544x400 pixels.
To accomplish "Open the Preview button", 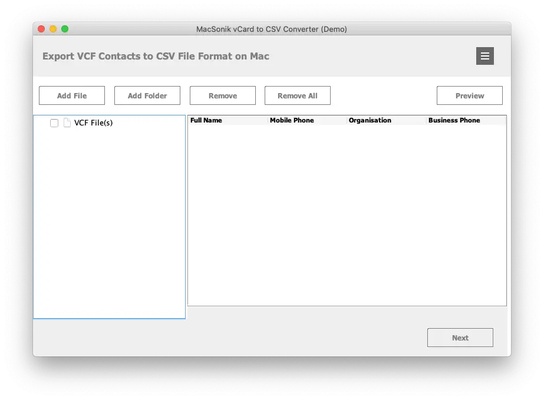I will click(469, 95).
